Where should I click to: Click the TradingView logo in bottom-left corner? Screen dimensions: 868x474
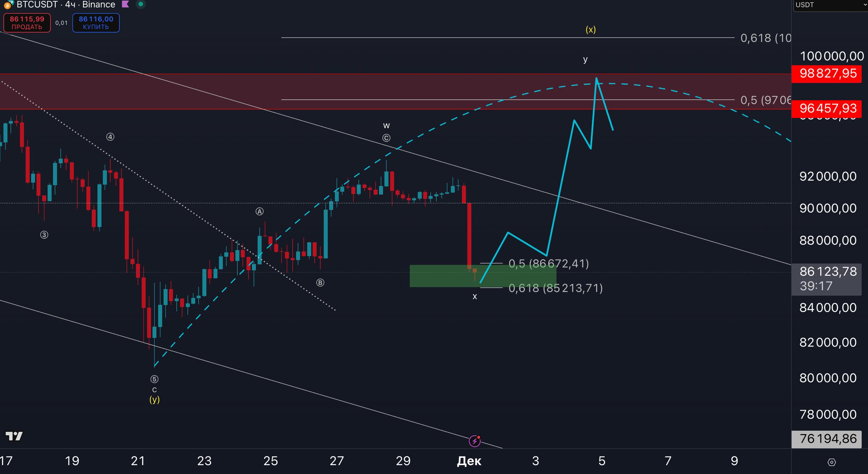[x=14, y=436]
